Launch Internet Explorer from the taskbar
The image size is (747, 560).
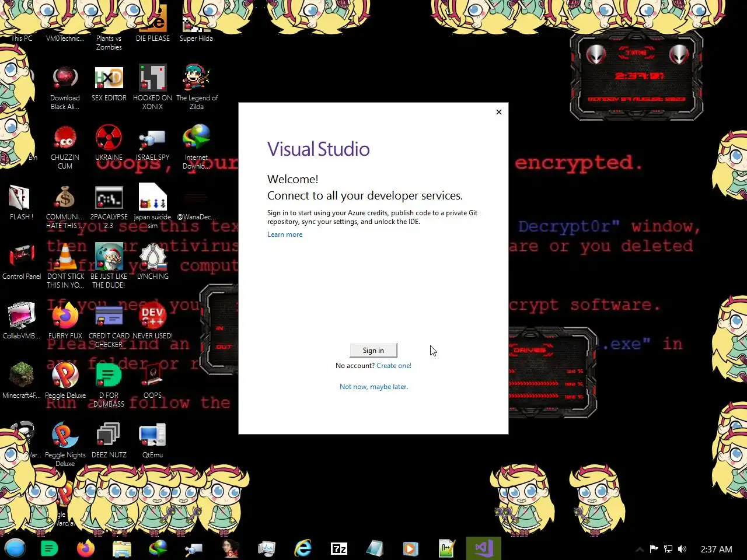(303, 548)
